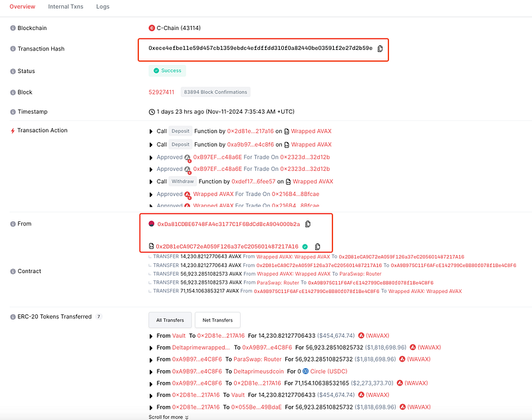Expand the first Call Deposit action row
Screen dimensions: 532x420
pos(152,132)
